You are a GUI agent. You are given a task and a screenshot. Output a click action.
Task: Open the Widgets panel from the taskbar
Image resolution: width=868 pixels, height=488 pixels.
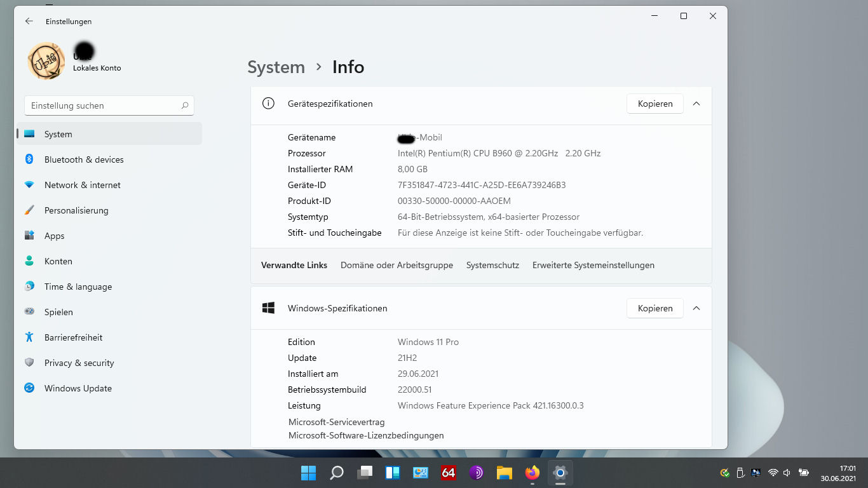[x=393, y=473]
